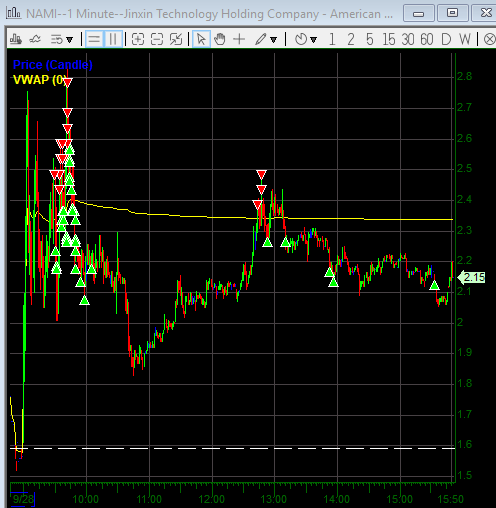Click the 9/28 date label on time axis

click(x=23, y=499)
